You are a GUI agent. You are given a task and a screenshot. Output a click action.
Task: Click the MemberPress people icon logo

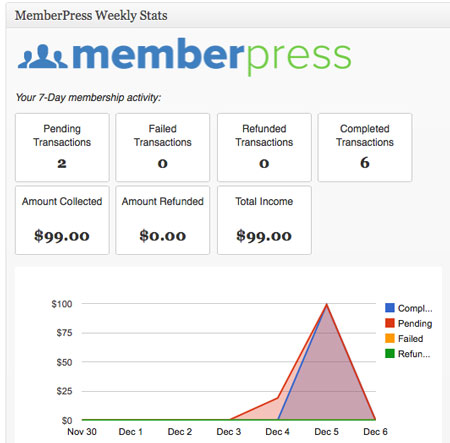[x=43, y=57]
